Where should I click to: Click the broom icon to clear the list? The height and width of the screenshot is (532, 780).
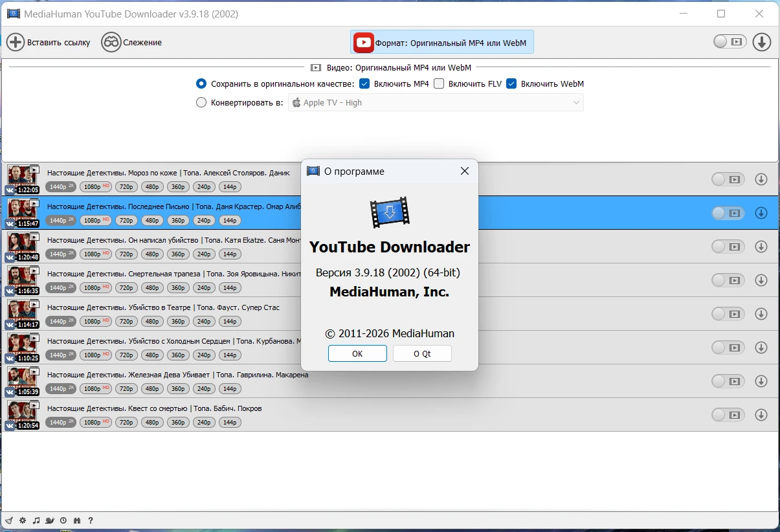point(10,520)
